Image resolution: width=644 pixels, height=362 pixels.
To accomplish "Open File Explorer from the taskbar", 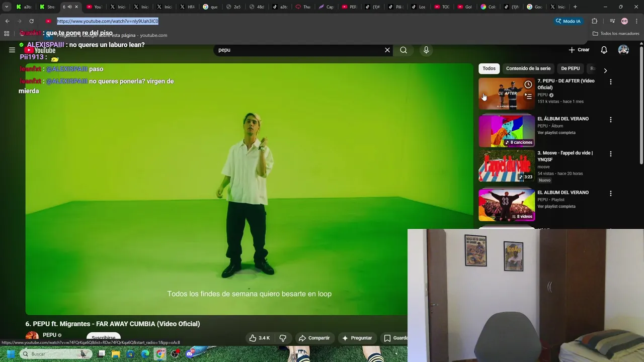I will tap(116, 354).
